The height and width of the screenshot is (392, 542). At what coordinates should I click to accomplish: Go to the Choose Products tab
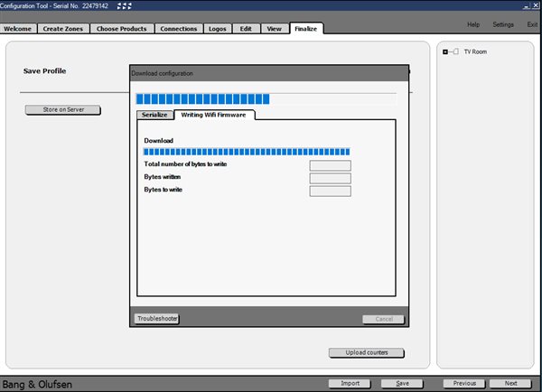pos(122,29)
